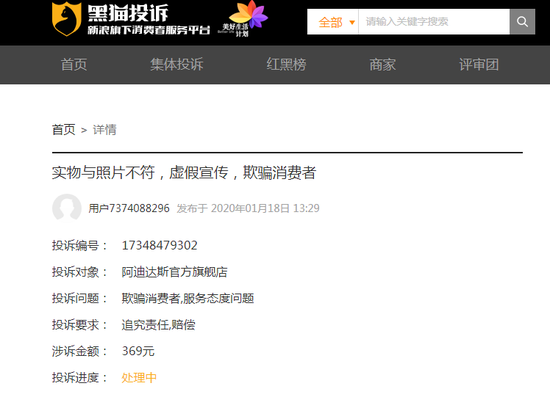Click the amount 369元
The image size is (550, 397).
(138, 351)
